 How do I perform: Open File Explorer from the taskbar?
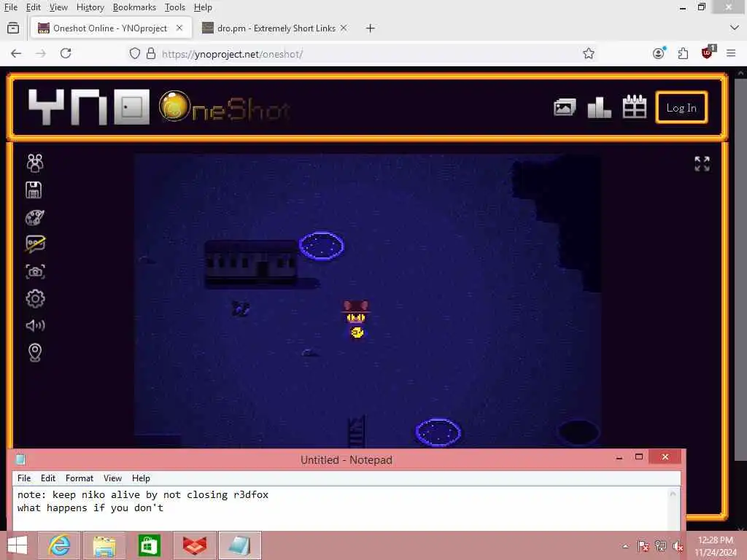tap(104, 545)
